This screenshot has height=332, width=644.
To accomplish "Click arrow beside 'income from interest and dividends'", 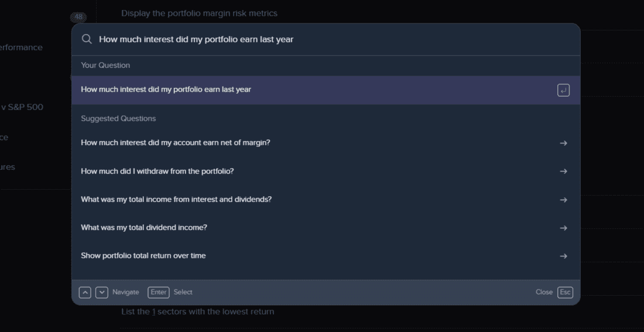I will [563, 200].
